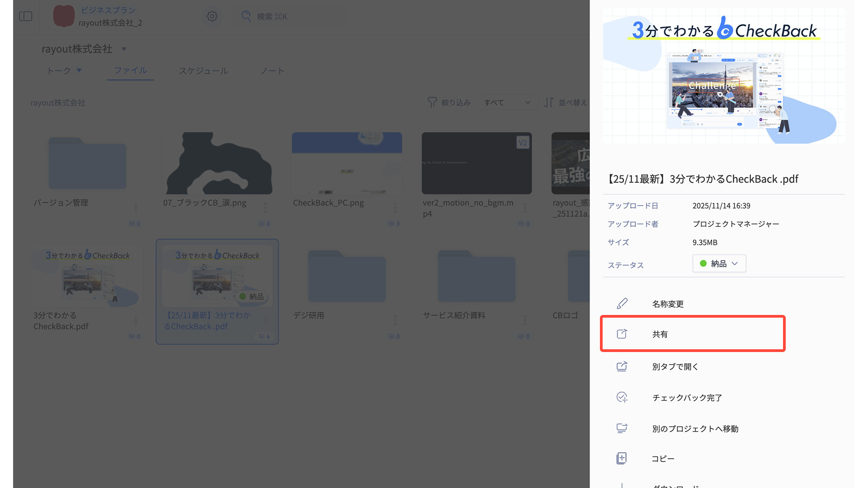Click the share icon next to 共有
This screenshot has height=488, width=868.
[622, 334]
